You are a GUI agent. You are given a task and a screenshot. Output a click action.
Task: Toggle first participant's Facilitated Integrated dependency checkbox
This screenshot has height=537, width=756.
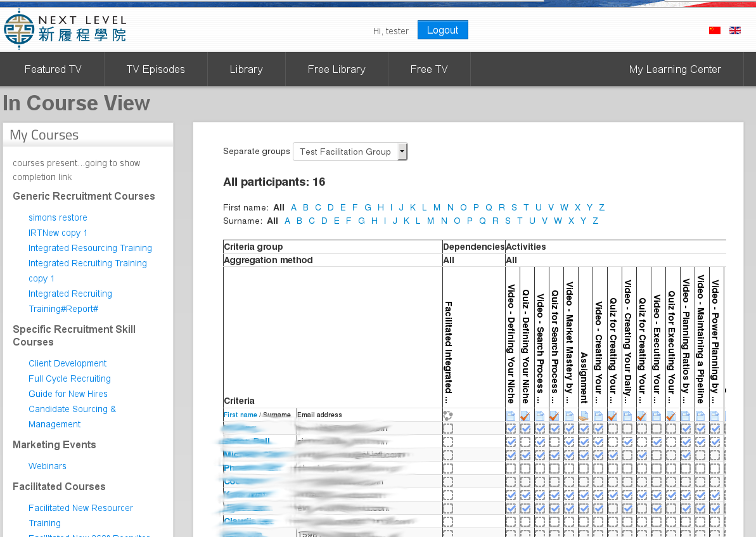pyautogui.click(x=448, y=429)
